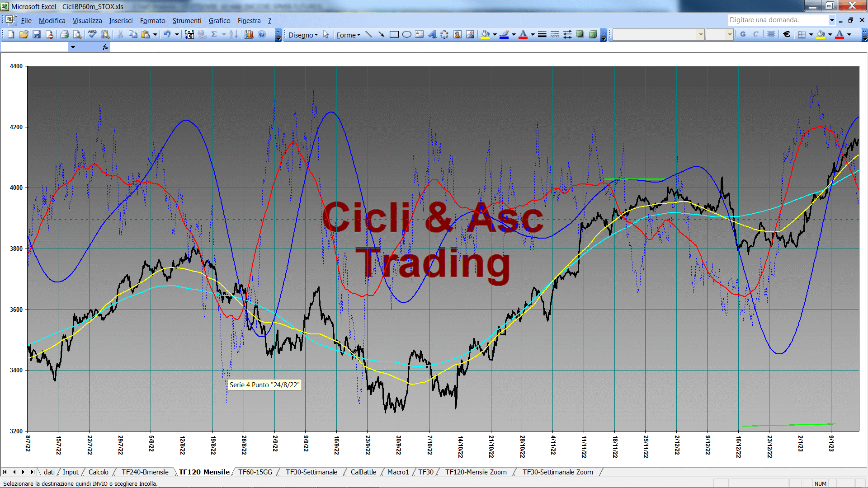Insert picture from file icon
868x488 pixels.
[470, 34]
